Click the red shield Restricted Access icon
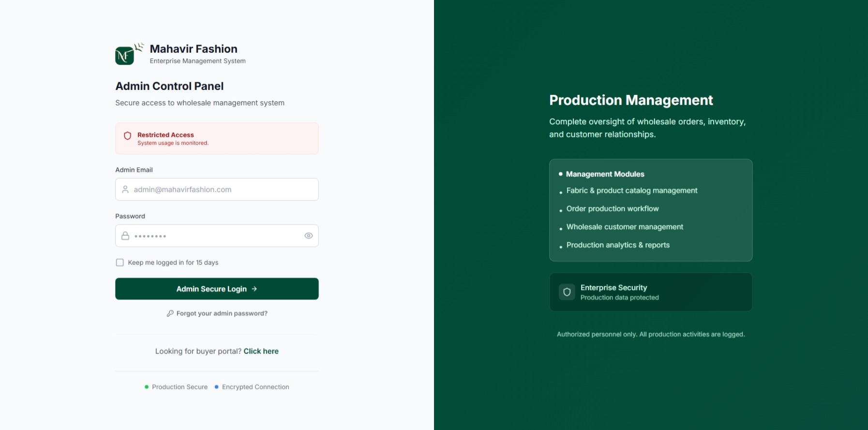Viewport: 868px width, 430px height. point(128,136)
